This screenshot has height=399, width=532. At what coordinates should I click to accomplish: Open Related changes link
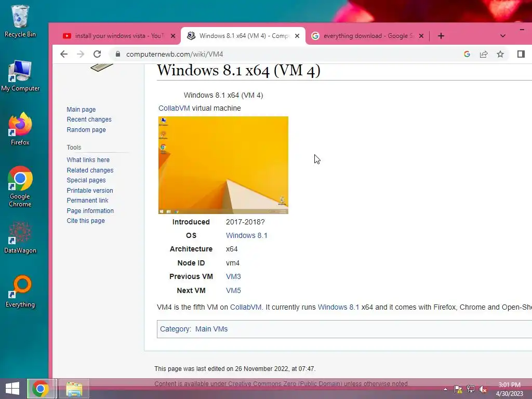90,170
